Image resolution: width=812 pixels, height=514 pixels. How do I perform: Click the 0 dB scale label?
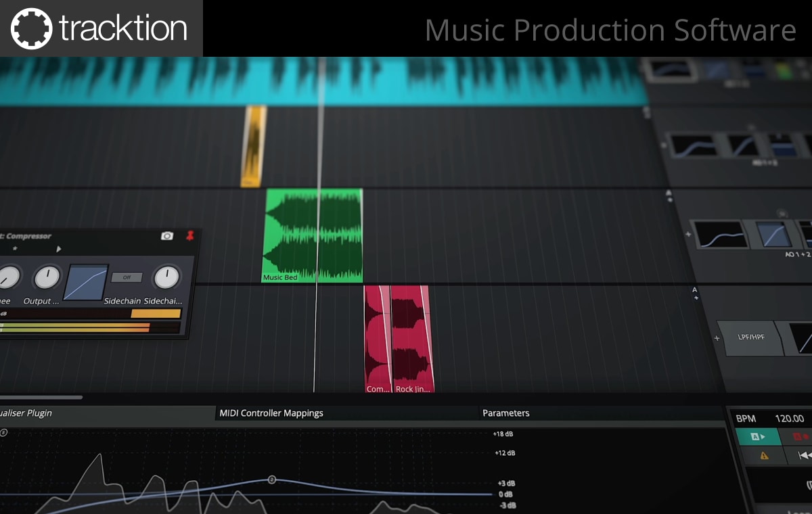(505, 494)
